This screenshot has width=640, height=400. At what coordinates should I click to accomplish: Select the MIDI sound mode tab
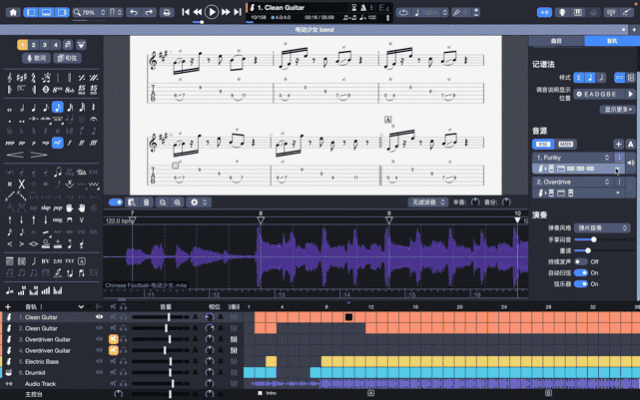[x=567, y=144]
